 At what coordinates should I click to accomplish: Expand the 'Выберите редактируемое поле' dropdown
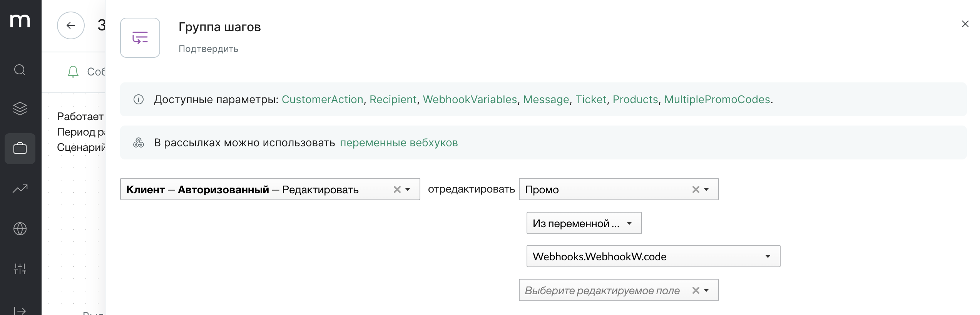(707, 290)
